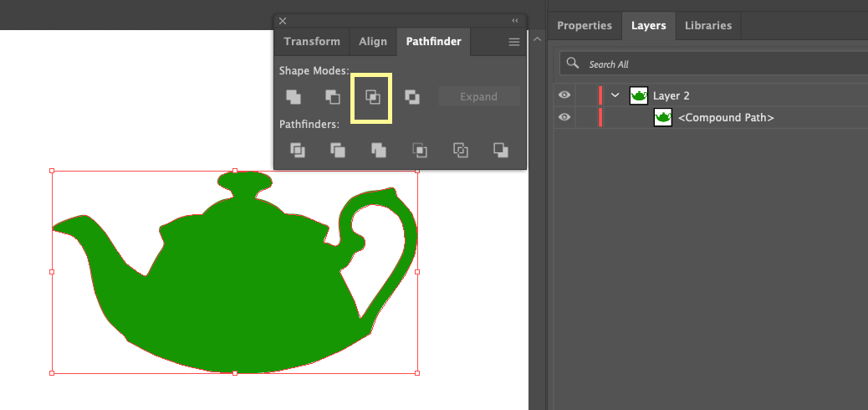Switch to the Align tab

[x=373, y=42]
